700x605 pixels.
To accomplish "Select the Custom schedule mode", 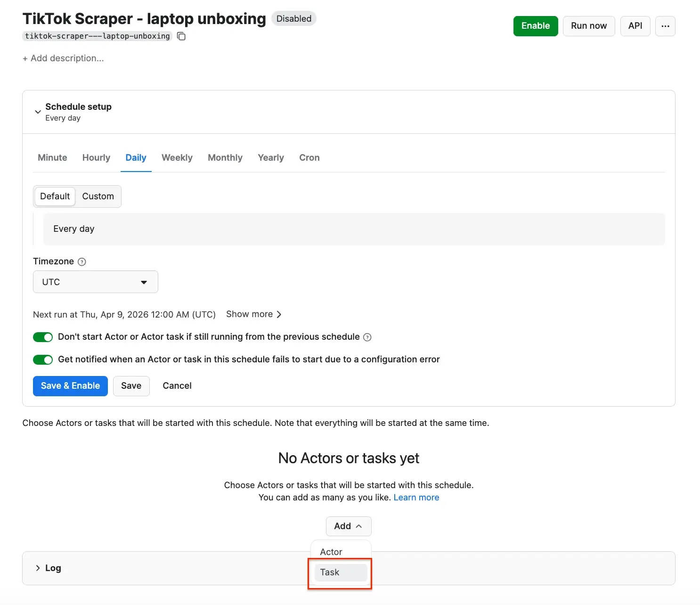I will tap(98, 196).
